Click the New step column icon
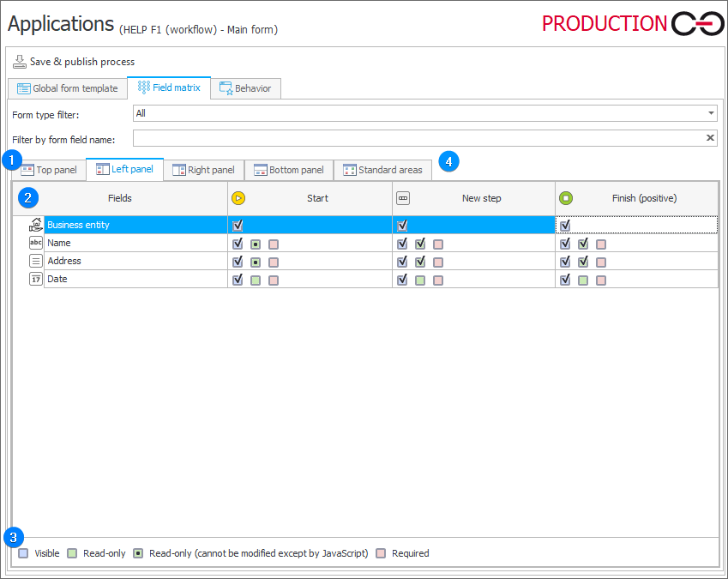The width and height of the screenshot is (728, 579). [403, 198]
